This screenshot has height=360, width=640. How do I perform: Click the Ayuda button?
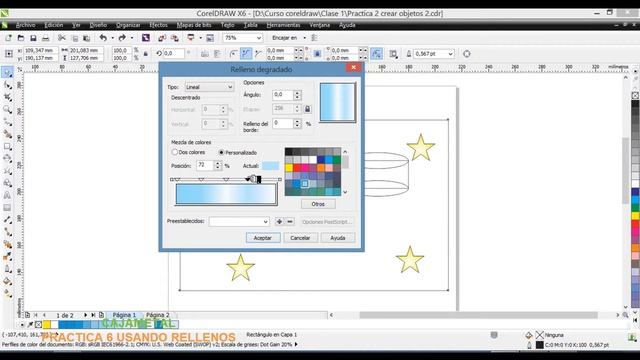point(338,238)
